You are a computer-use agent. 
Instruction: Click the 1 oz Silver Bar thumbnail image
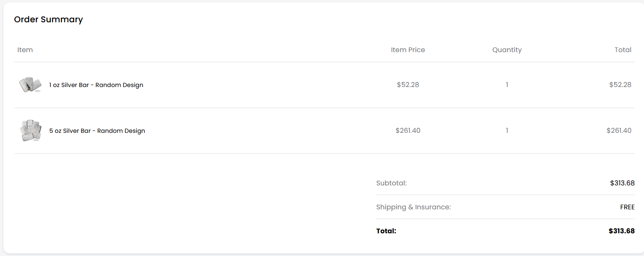(30, 85)
